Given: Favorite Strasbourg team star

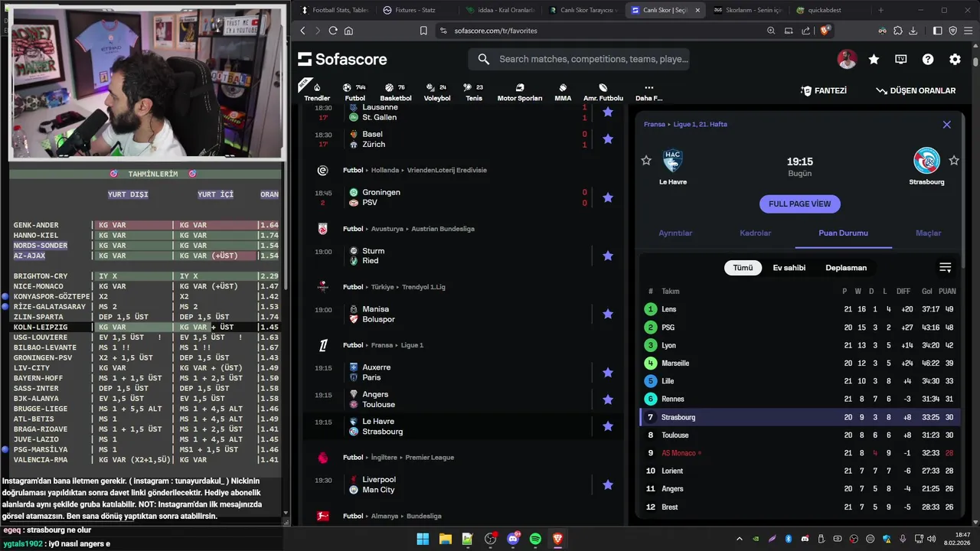Looking at the screenshot, I should click(954, 160).
